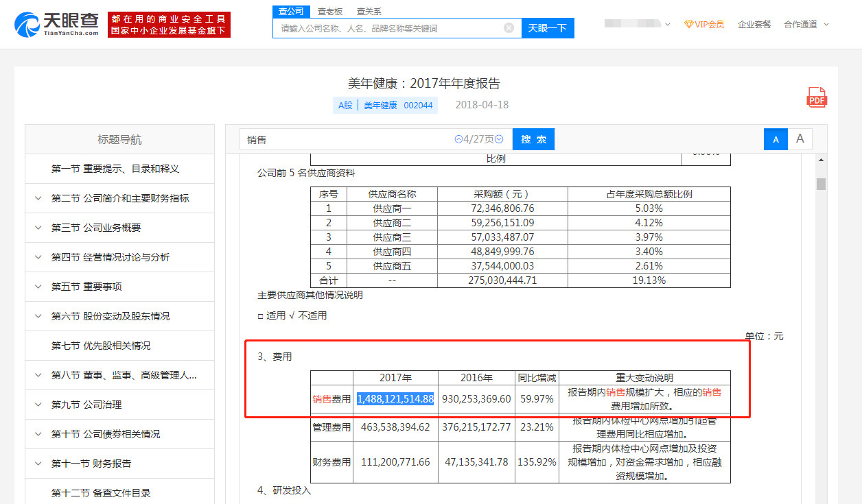This screenshot has width=862, height=504.
Task: Expand the 第十一节 财务报告 chevron
Action: [38, 464]
